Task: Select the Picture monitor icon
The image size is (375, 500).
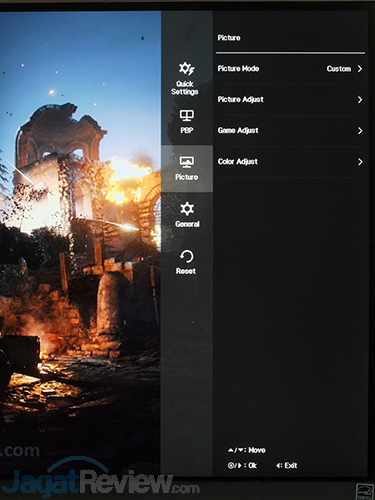Action: pyautogui.click(x=187, y=162)
